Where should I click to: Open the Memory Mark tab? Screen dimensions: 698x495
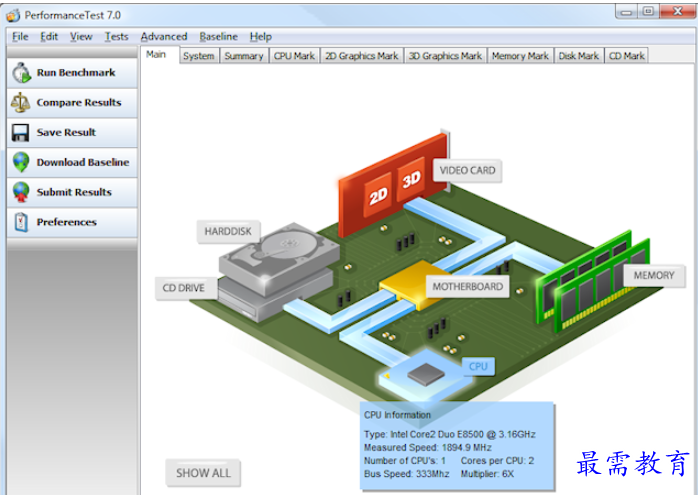click(x=520, y=56)
